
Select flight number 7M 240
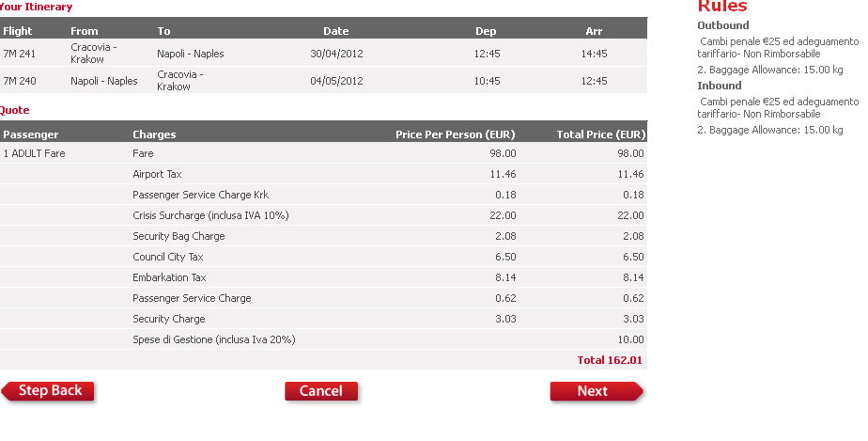click(x=20, y=81)
